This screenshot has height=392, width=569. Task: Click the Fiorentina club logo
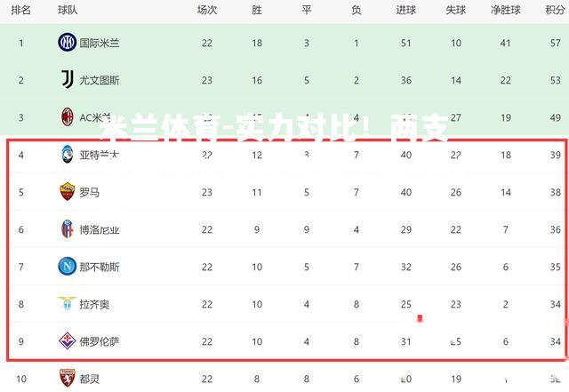click(x=68, y=340)
